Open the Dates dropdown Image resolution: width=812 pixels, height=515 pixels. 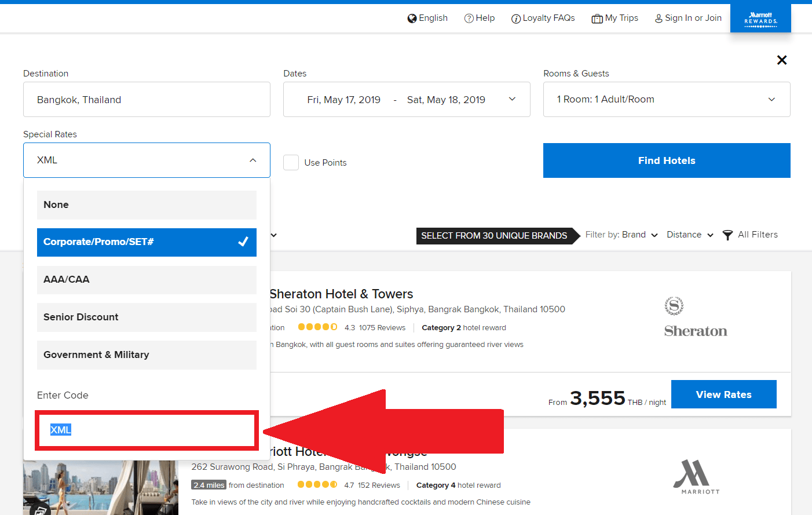[x=407, y=100]
